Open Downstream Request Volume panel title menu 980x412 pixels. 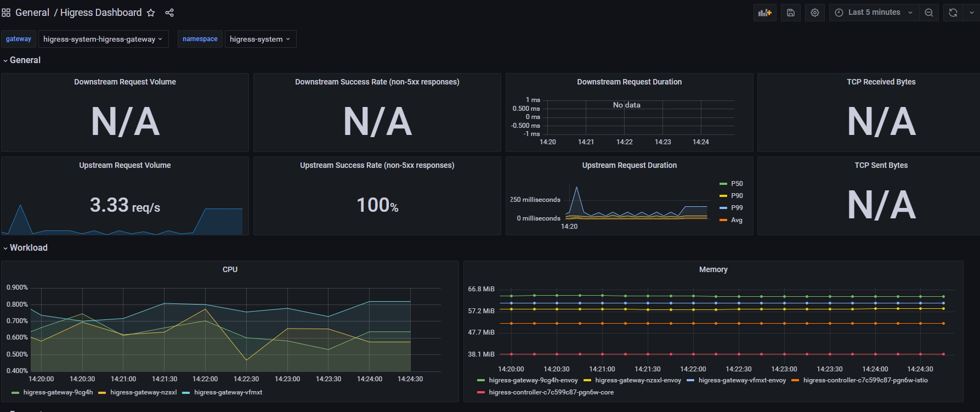(125, 82)
